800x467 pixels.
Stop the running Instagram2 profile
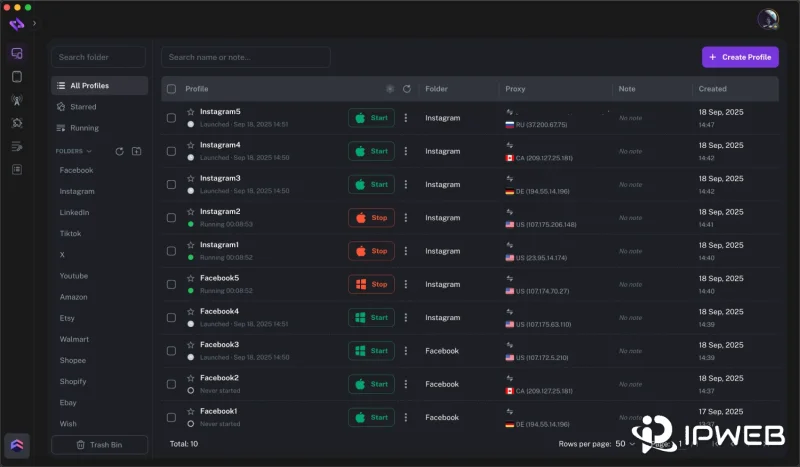[371, 218]
